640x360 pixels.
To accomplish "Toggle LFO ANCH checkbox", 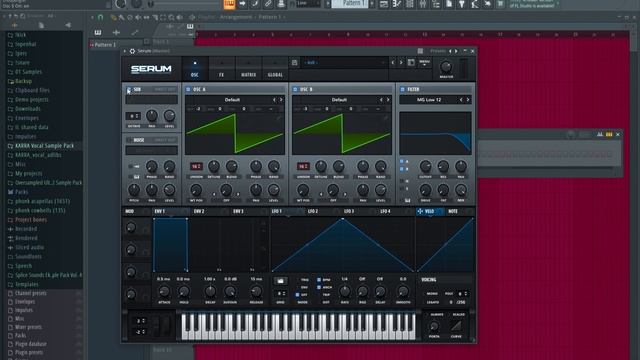I will [x=319, y=287].
